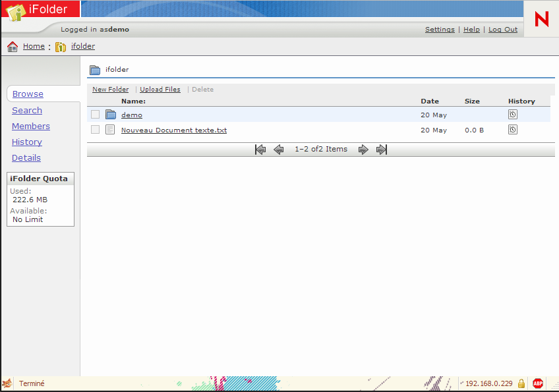Go to Home breadcrumb link
559x392 pixels.
(34, 46)
